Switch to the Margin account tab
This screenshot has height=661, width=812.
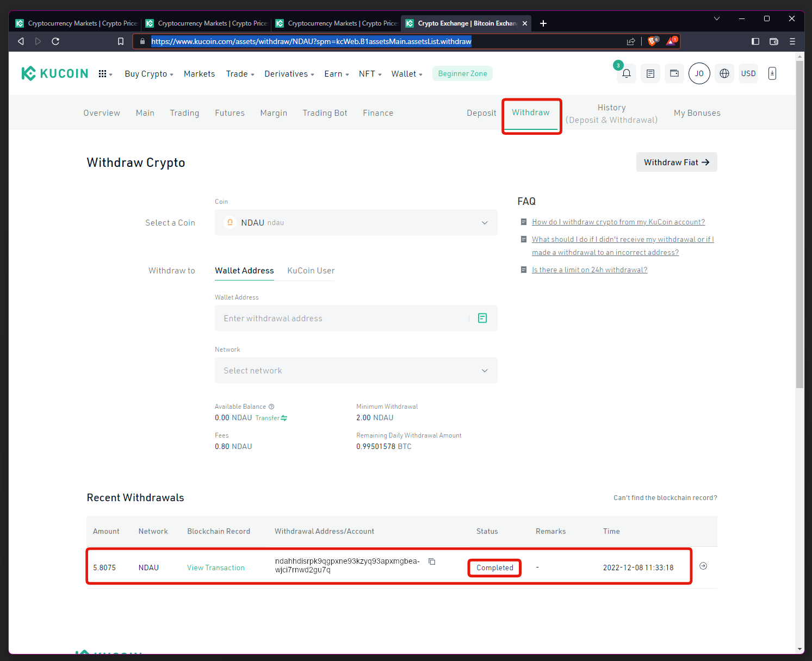pyautogui.click(x=274, y=113)
